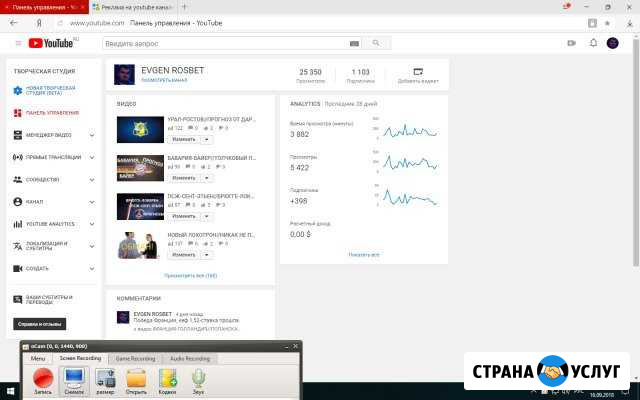Screen dimensions: 640x400
Task: Follow the "Посмотреть канал" link
Action: click(164, 80)
